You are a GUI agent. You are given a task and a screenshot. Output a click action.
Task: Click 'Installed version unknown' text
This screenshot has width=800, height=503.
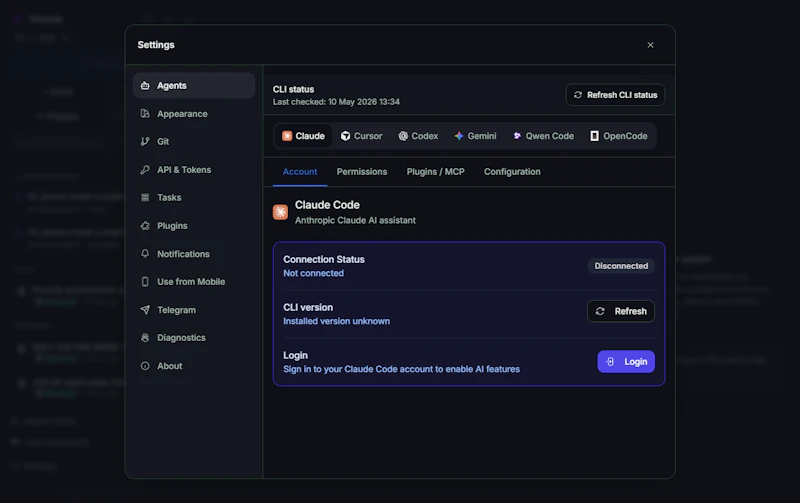[336, 321]
